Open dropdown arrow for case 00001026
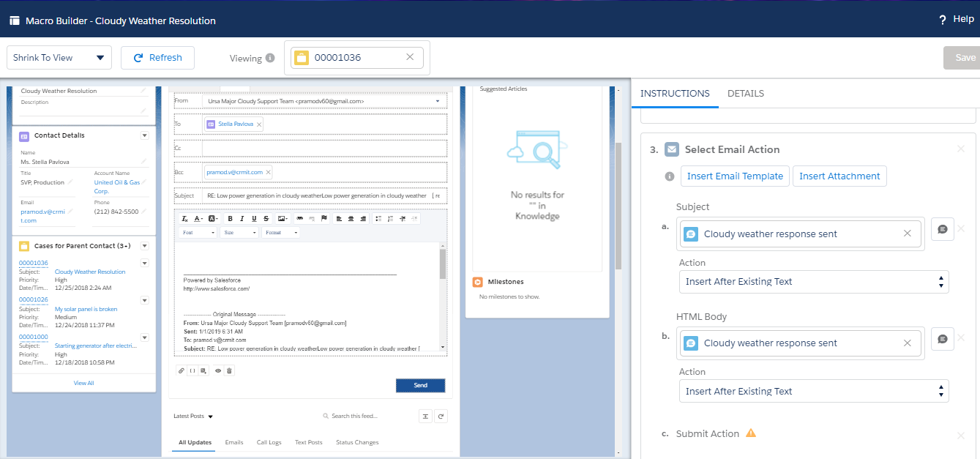Image resolution: width=980 pixels, height=459 pixels. tap(144, 300)
